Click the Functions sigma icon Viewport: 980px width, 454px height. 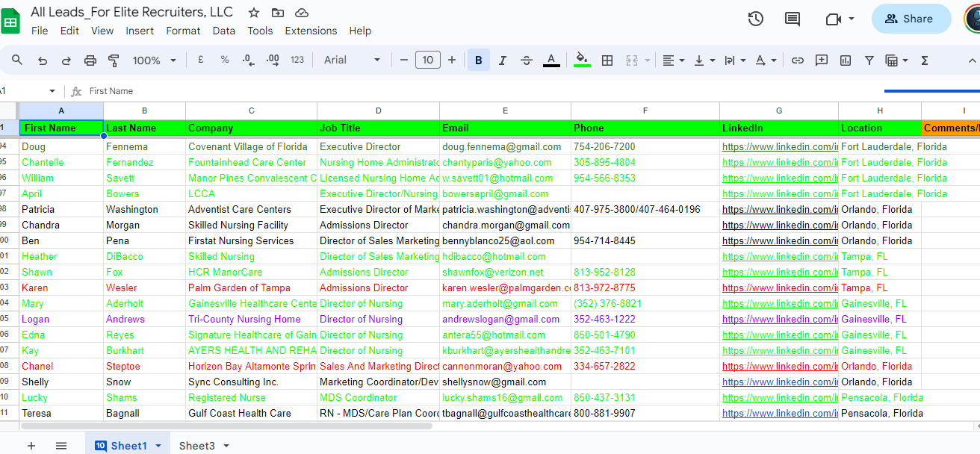click(925, 60)
